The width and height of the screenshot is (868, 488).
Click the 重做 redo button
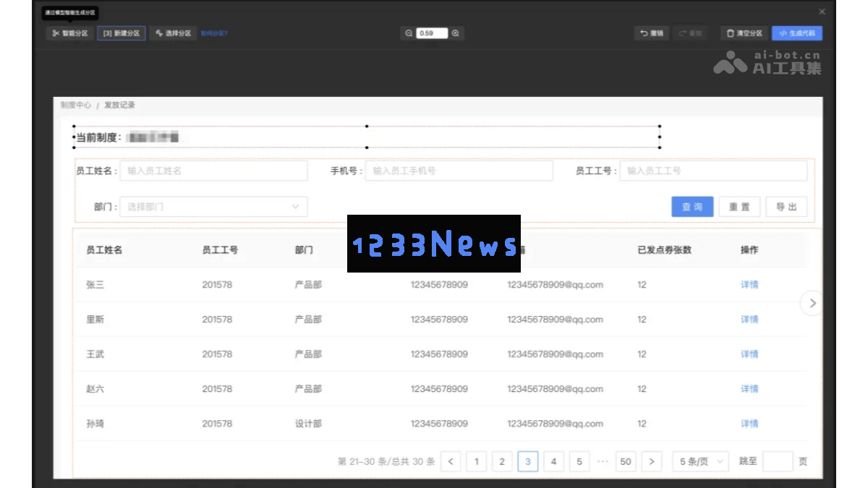(x=691, y=33)
